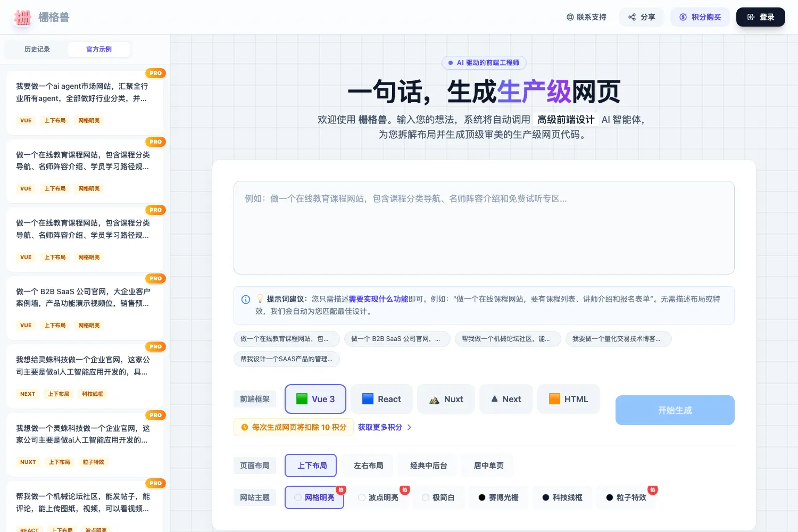This screenshot has height=532, width=798.
Task: Click the 开始生成 button
Action: pos(675,410)
